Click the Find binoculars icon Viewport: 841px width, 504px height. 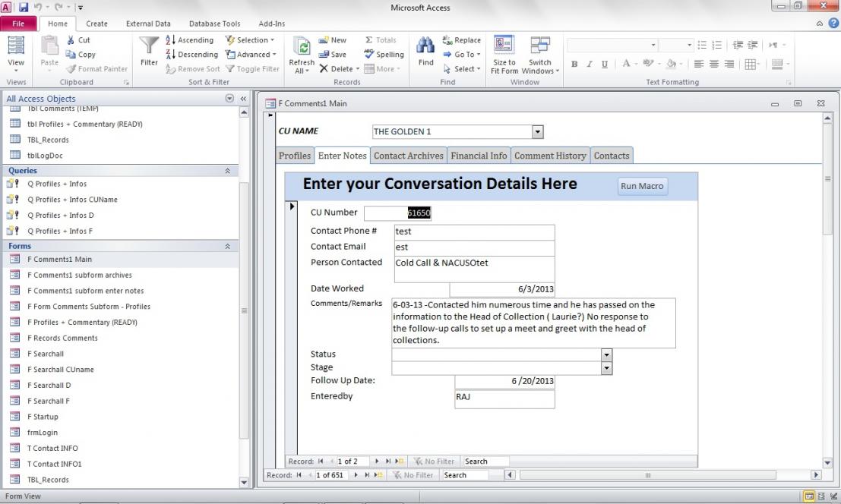[426, 47]
